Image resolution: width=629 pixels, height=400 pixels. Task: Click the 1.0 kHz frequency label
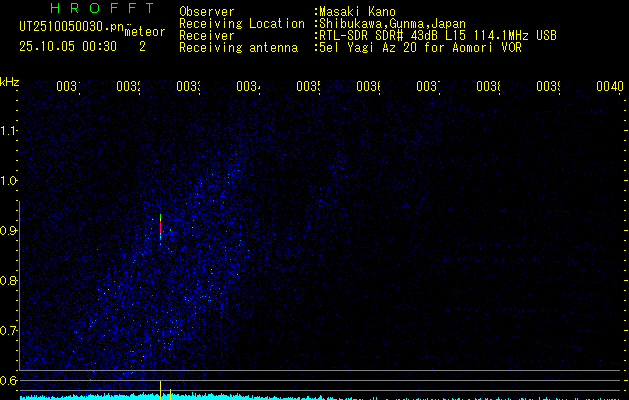tap(8, 181)
